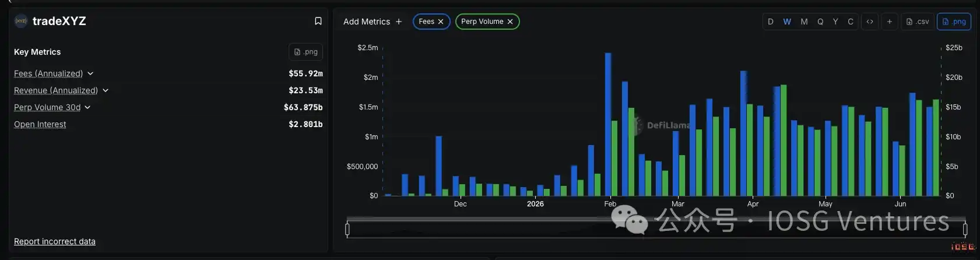Click the Open Interest label

[x=40, y=124]
